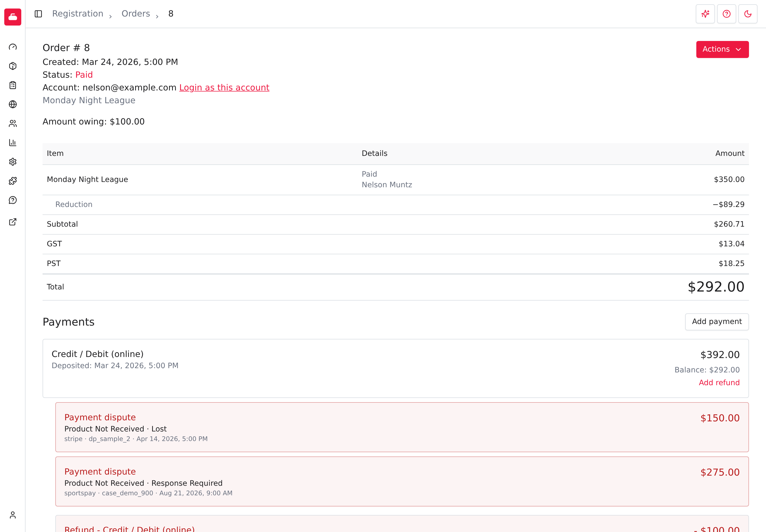Click the external link icon in sidebar
This screenshot has height=532, width=766.
pyautogui.click(x=13, y=222)
